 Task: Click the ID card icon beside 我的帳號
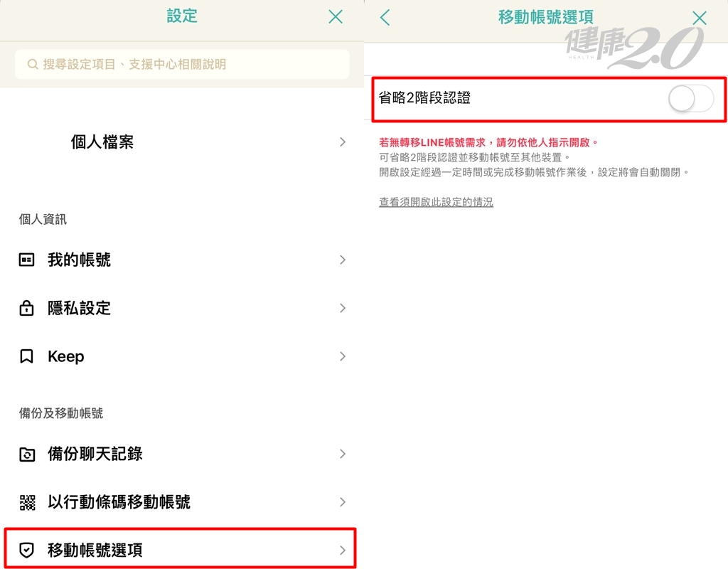26,260
